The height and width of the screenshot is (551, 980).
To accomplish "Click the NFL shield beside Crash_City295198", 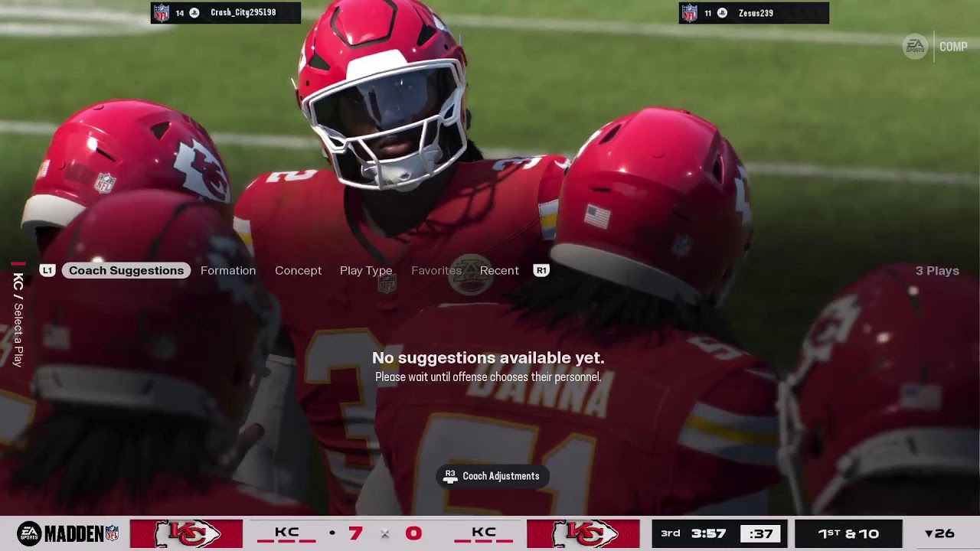I will click(x=162, y=13).
